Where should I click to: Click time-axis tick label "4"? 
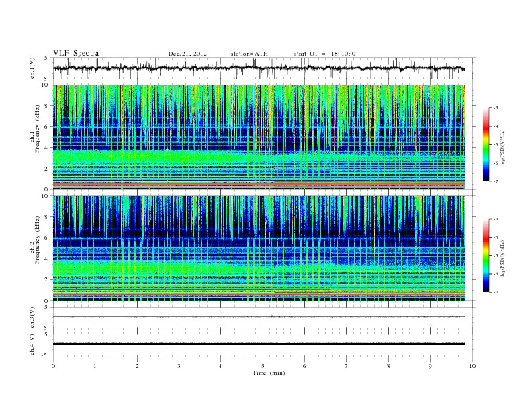click(x=220, y=366)
